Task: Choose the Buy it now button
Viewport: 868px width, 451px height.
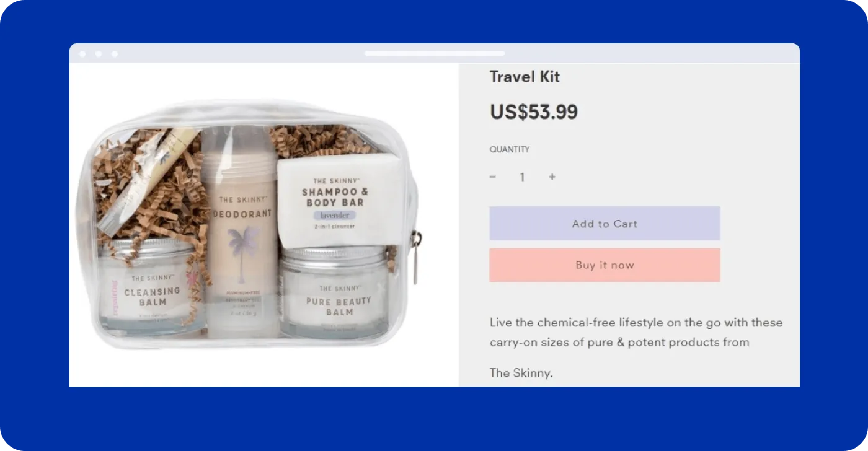Action: pyautogui.click(x=604, y=265)
